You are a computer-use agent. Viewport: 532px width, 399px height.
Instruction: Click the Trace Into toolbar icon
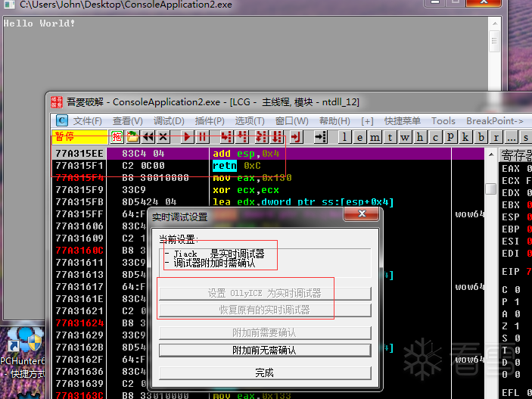(x=261, y=137)
